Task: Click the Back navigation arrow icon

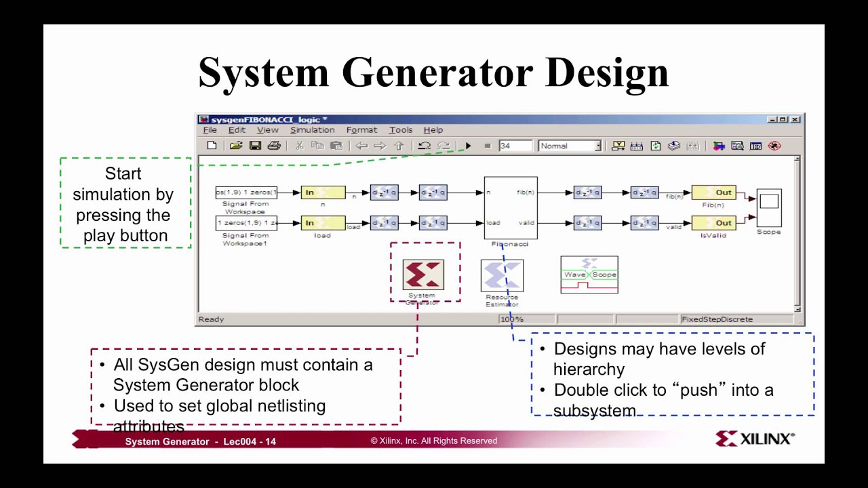Action: click(361, 146)
